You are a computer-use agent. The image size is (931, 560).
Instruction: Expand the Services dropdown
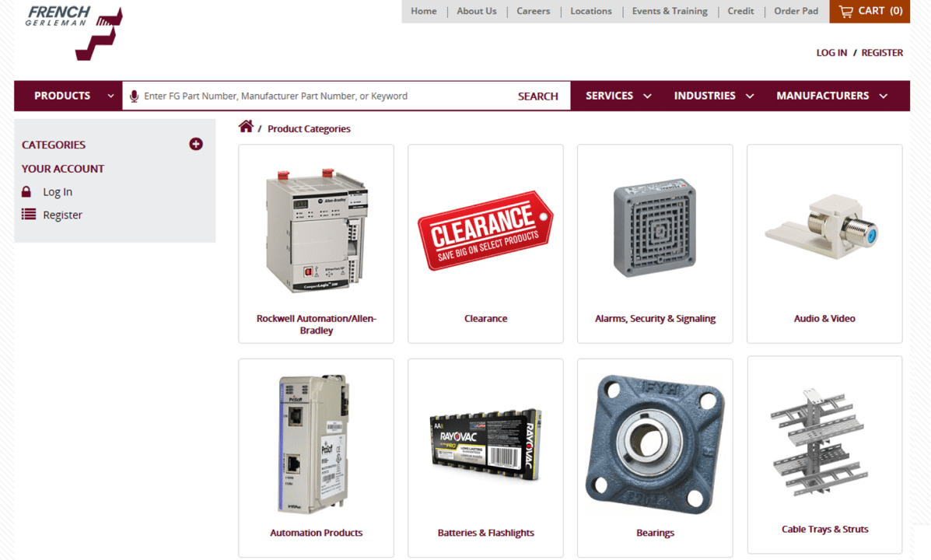pyautogui.click(x=618, y=96)
